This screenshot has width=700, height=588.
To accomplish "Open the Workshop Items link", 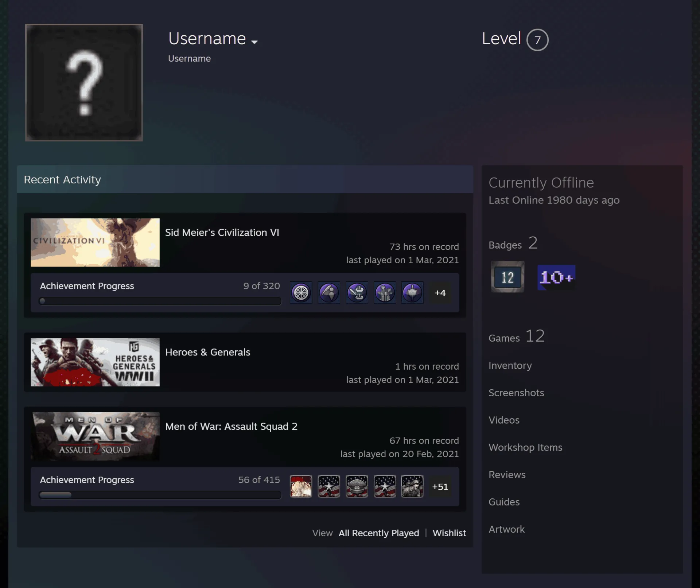I will point(525,447).
